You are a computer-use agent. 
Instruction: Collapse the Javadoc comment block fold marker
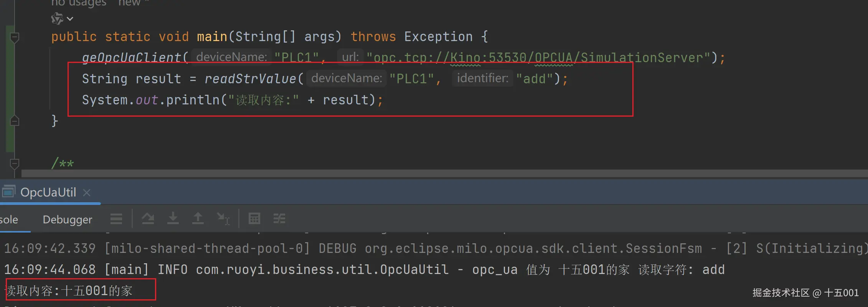pos(15,164)
